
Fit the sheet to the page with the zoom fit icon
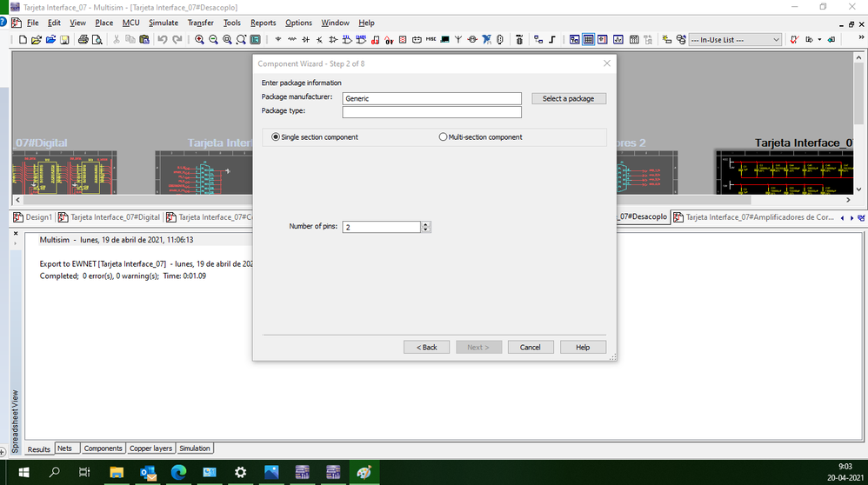242,39
